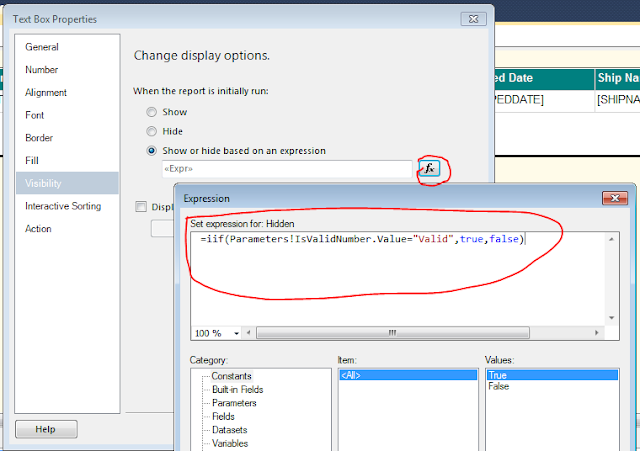
Task: Click the horizontal scrollbar thumb in expression editor
Action: (393, 333)
